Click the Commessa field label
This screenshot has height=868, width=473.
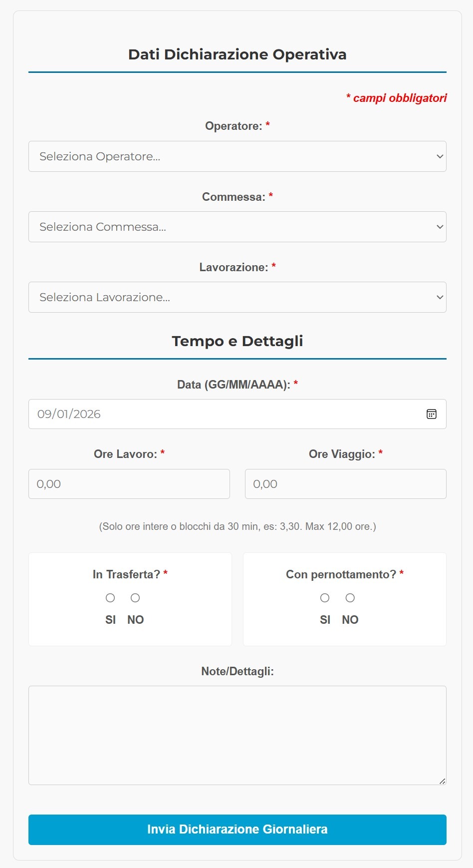click(x=237, y=197)
